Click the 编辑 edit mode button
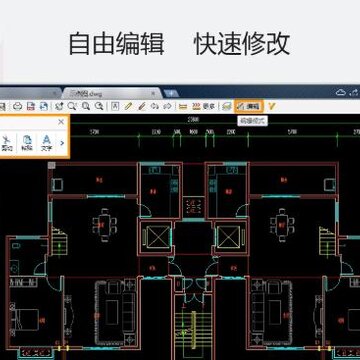This screenshot has height=360, width=360. click(249, 107)
